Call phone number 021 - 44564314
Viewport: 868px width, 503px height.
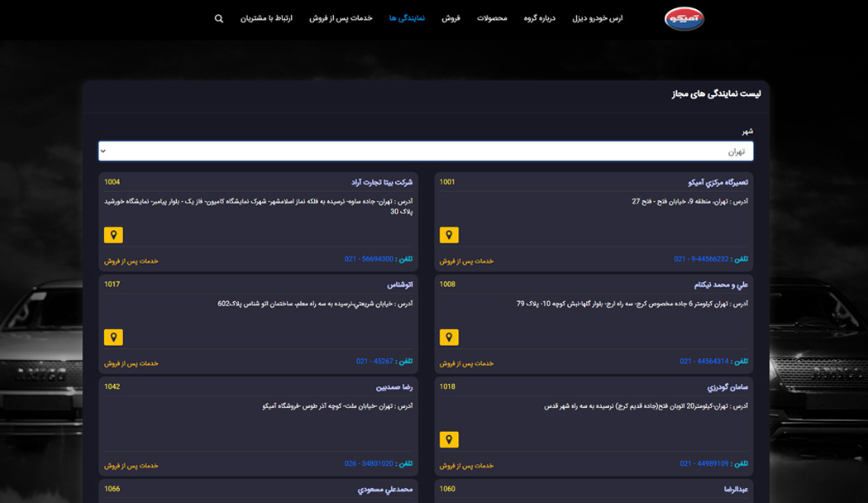(x=704, y=362)
